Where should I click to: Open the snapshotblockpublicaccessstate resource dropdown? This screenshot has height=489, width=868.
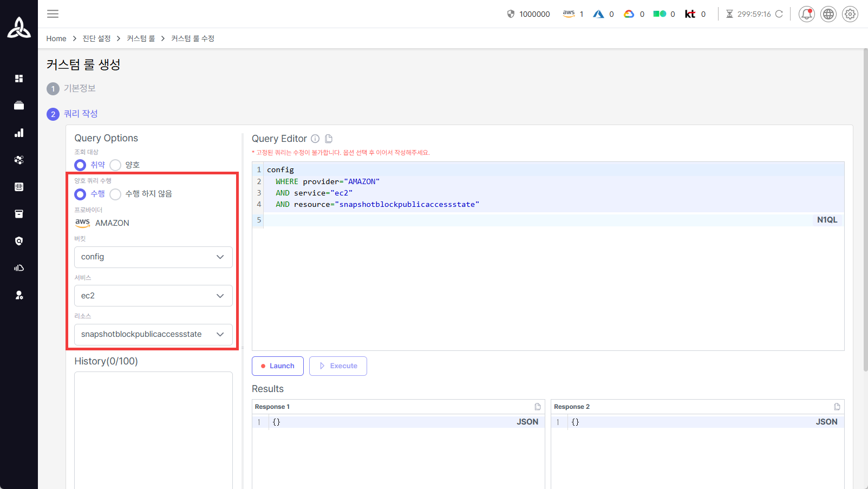pos(153,335)
